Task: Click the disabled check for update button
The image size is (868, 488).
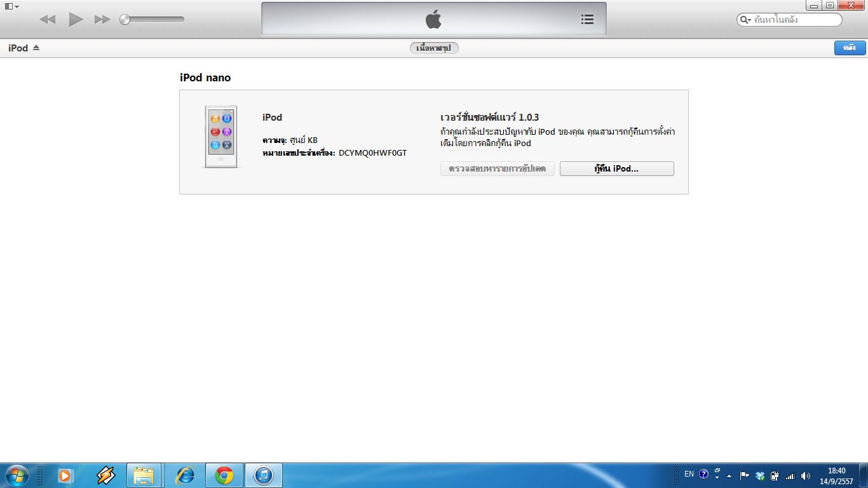Action: [498, 169]
